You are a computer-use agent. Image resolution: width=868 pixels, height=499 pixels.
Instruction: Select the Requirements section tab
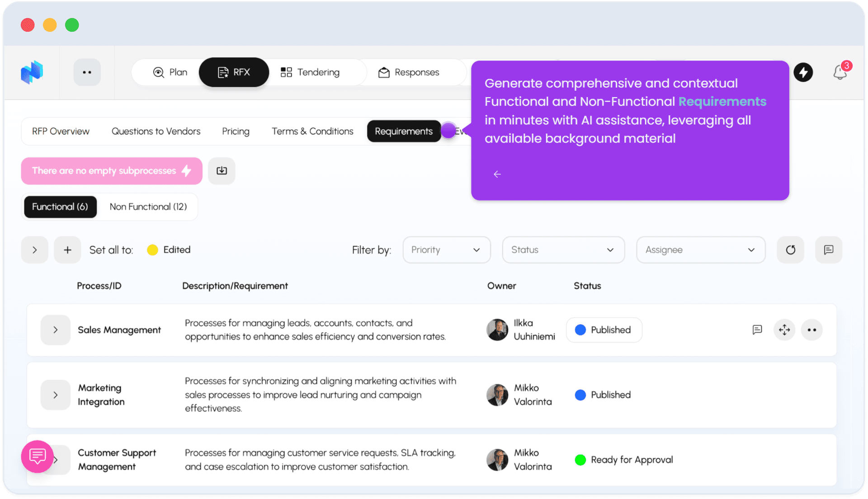(404, 132)
